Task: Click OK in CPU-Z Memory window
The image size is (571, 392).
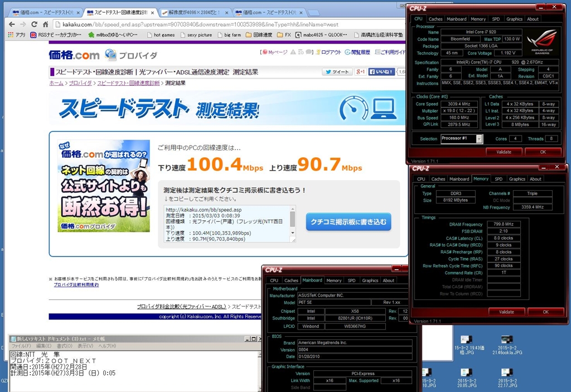Action: [x=545, y=312]
